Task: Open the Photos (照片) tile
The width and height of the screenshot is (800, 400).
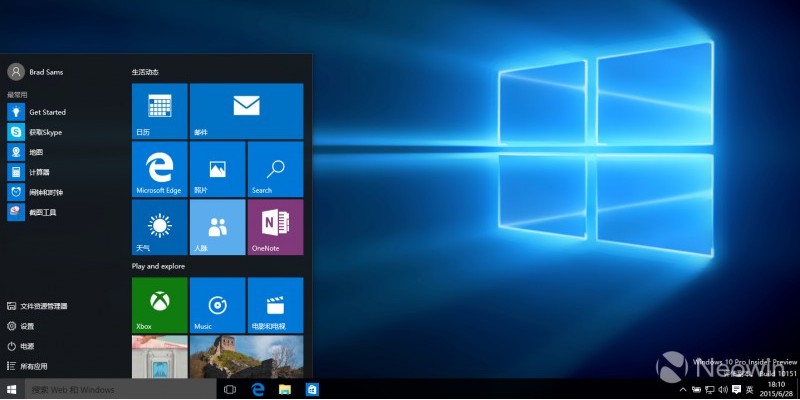Action: pos(217,169)
